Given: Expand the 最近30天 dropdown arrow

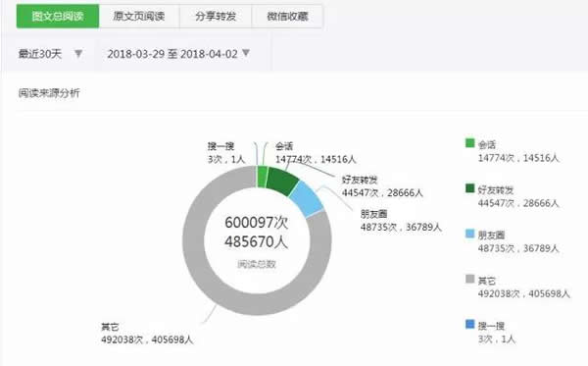Looking at the screenshot, I should point(78,54).
